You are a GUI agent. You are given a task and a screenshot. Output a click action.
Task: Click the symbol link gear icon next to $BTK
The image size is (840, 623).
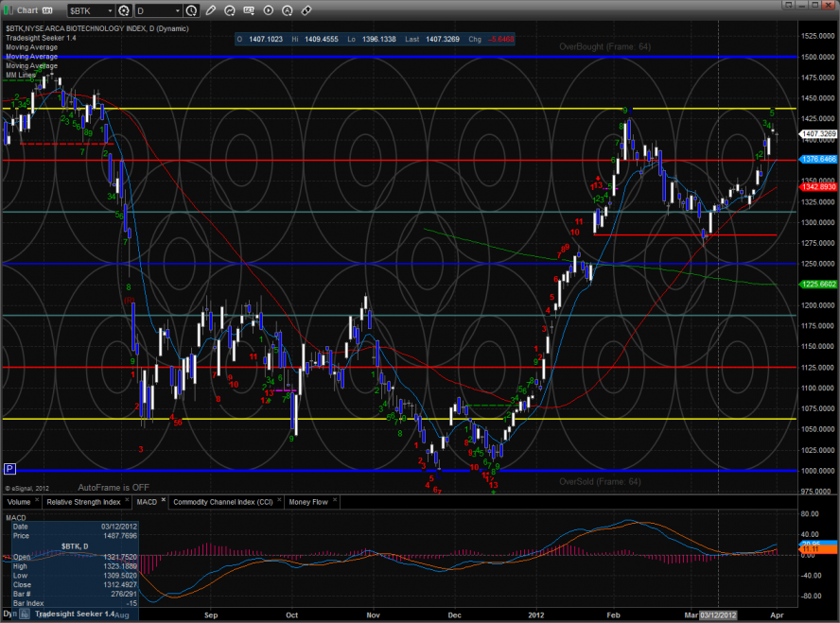124,10
